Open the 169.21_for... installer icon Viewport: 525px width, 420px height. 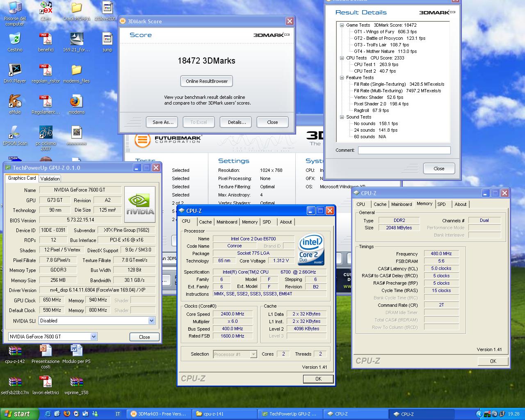pos(77,42)
